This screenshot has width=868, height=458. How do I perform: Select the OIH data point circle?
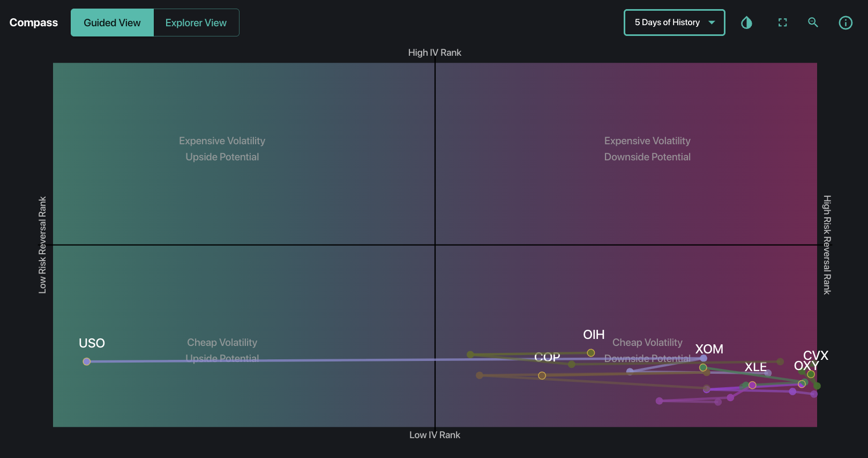[590, 353]
